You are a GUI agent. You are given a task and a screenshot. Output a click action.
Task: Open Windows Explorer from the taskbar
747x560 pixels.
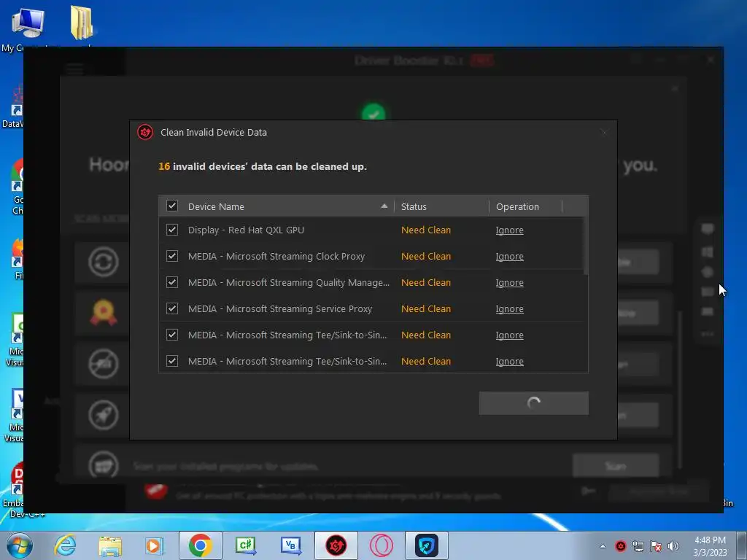tap(110, 545)
